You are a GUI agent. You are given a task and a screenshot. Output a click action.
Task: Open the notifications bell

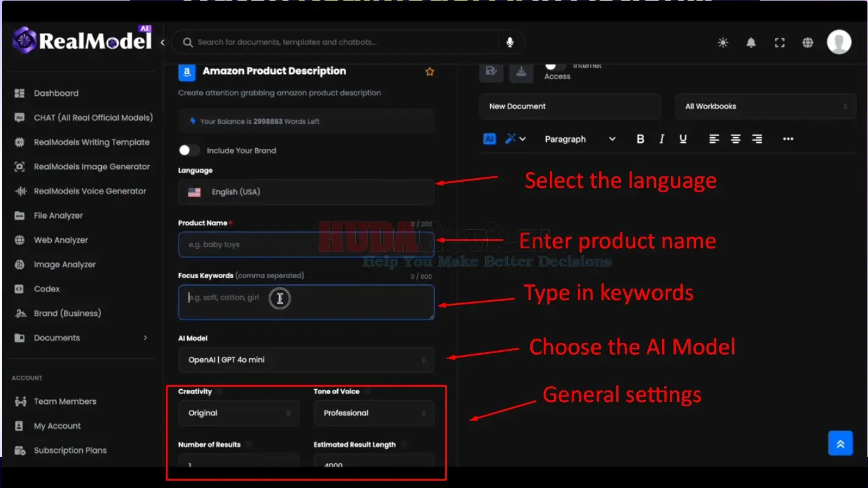coord(751,43)
